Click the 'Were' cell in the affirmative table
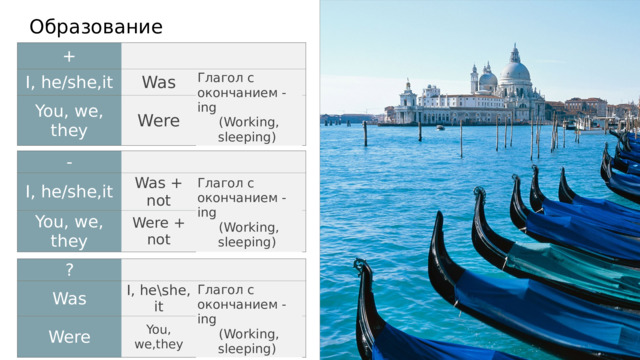The image size is (640, 360). pyautogui.click(x=159, y=120)
